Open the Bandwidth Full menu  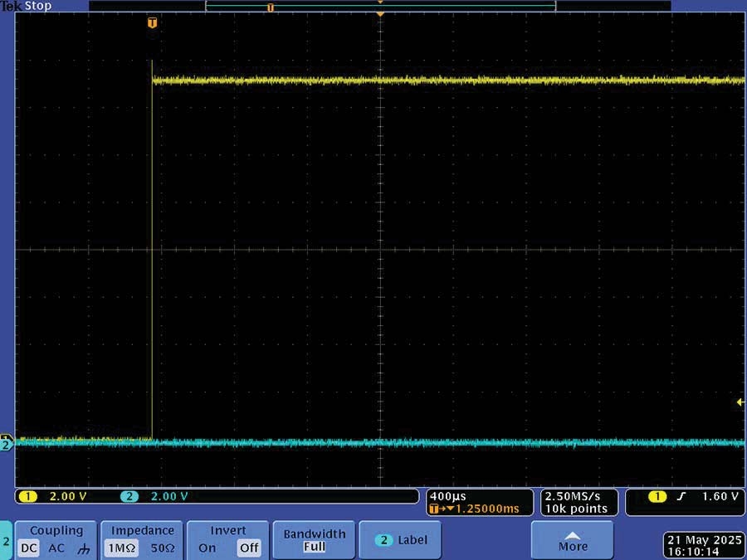coord(314,540)
